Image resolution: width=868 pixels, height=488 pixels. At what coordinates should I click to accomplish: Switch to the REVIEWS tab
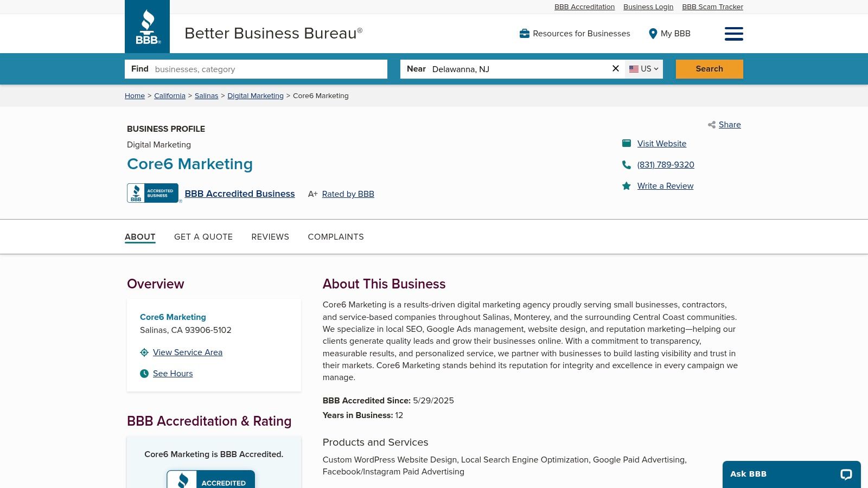270,237
